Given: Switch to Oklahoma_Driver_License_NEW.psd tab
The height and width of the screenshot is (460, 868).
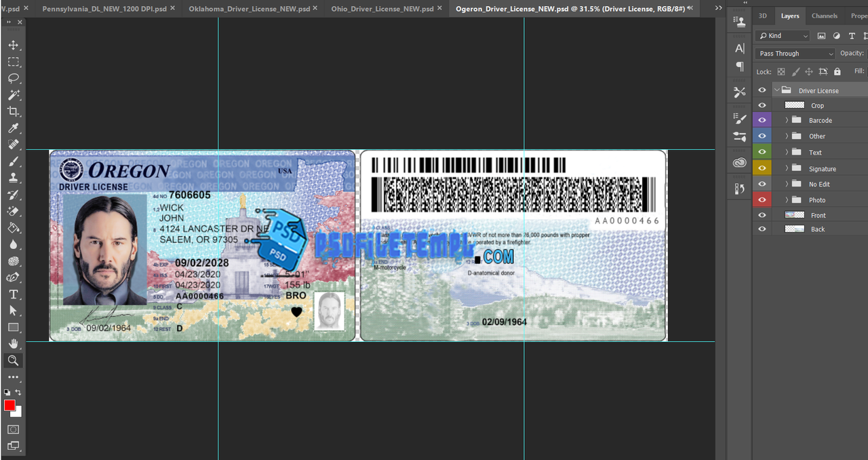Looking at the screenshot, I should click(249, 9).
